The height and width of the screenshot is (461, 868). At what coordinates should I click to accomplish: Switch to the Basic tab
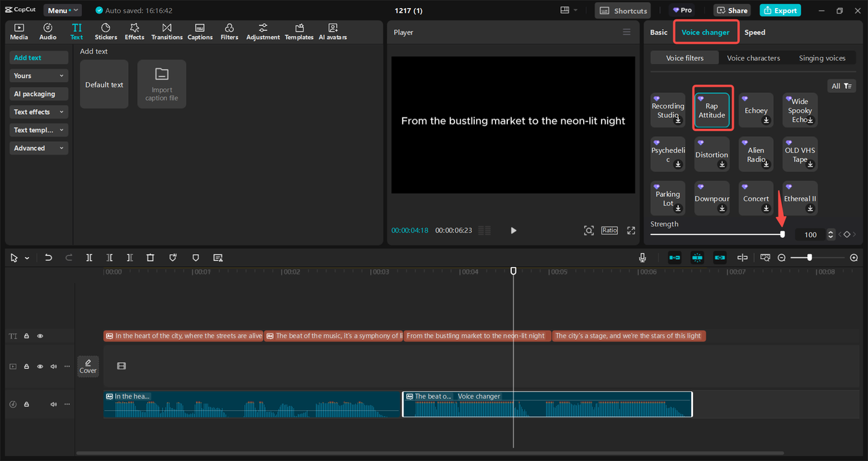click(658, 32)
